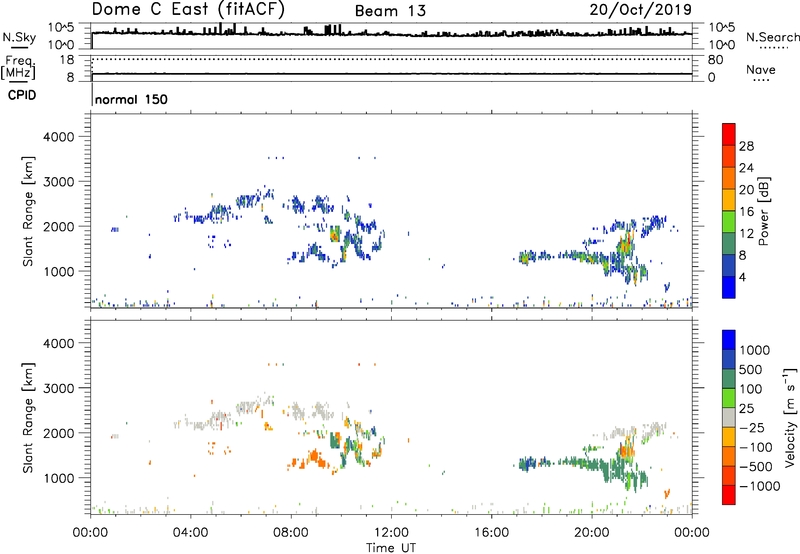800x554 pixels.
Task: Click the 'CPID' row label
Action: click(x=22, y=95)
